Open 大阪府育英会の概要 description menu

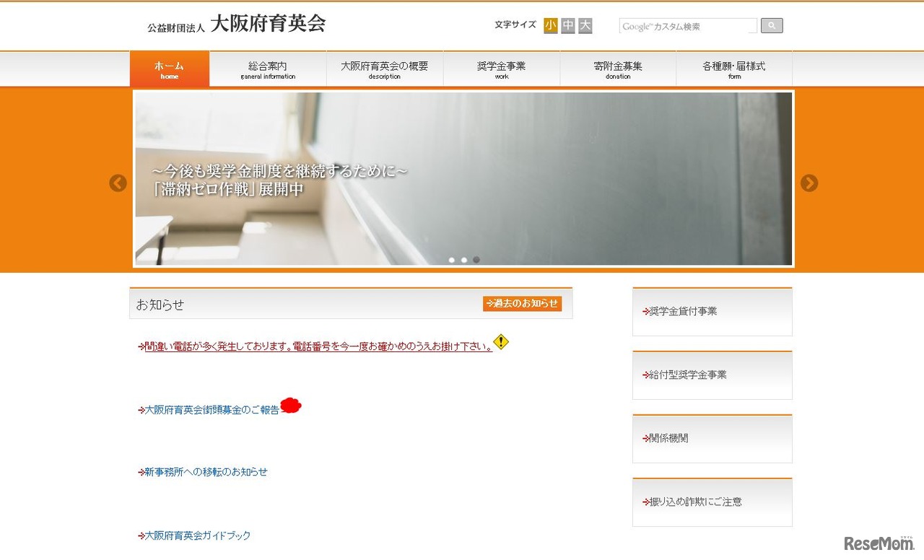point(385,69)
